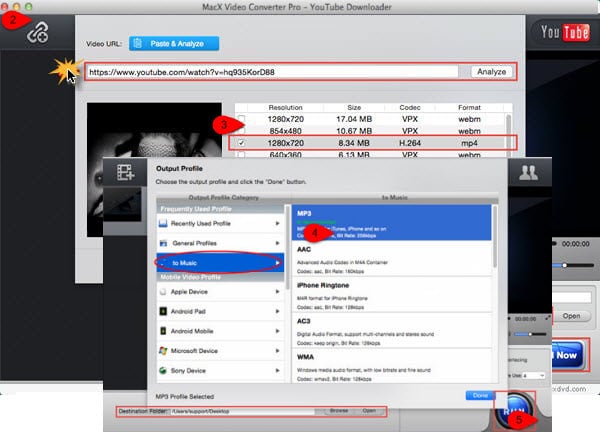Click Browse for the Destination Folder
The height and width of the screenshot is (432, 600).
point(339,411)
